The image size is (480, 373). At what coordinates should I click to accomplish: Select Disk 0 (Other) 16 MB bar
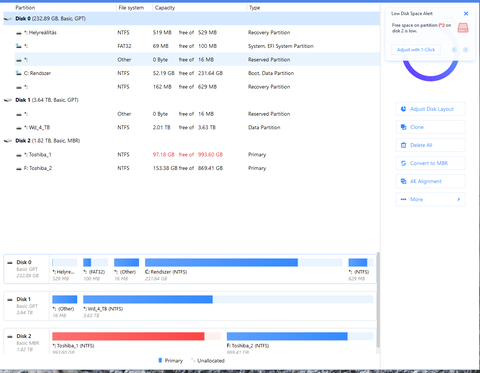tap(126, 262)
